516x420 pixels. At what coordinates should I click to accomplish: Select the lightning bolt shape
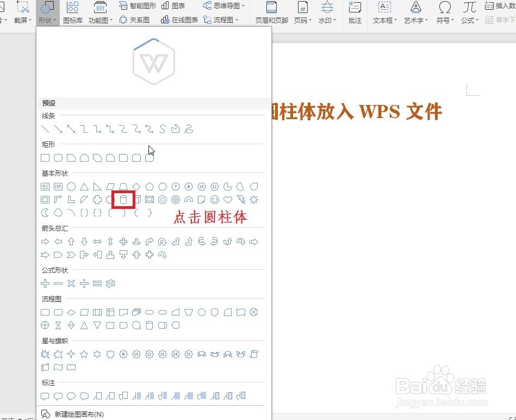[240, 200]
